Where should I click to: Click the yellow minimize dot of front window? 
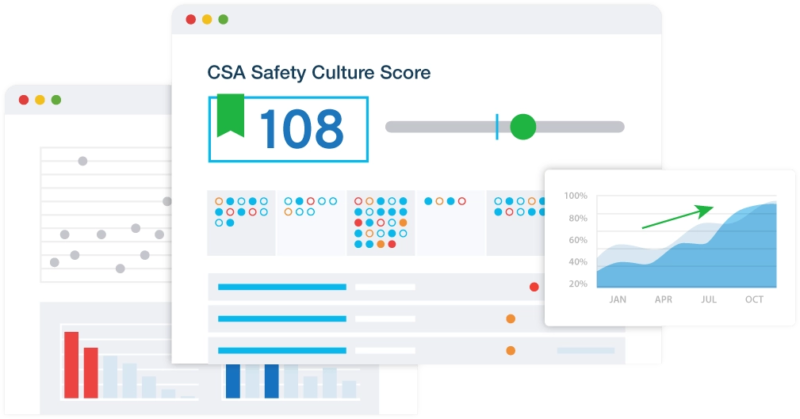[207, 19]
